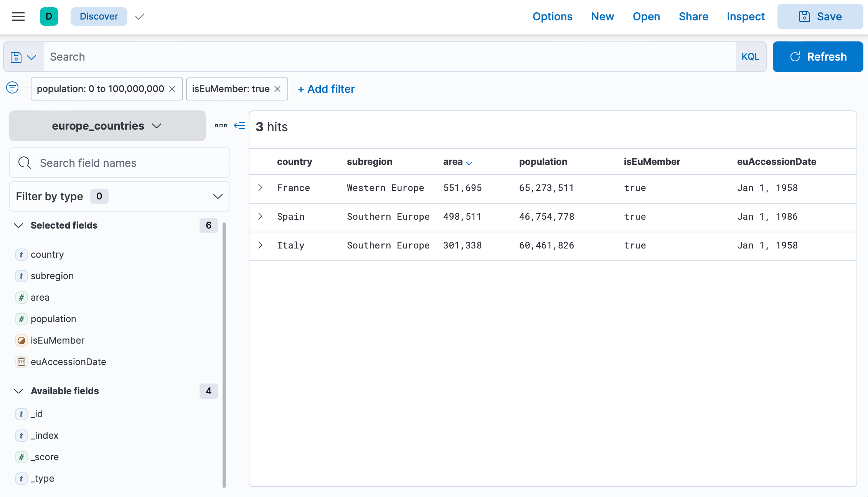Focus the Search field names input
Viewport: 868px width, 497px height.
[127, 163]
